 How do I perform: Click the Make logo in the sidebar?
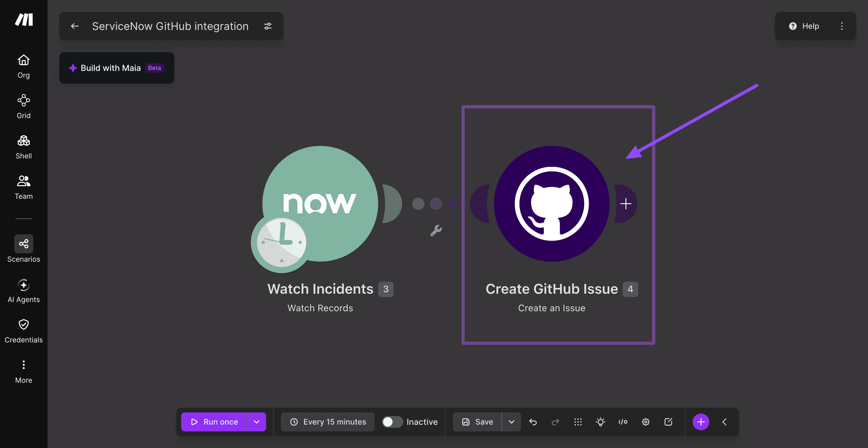click(24, 20)
